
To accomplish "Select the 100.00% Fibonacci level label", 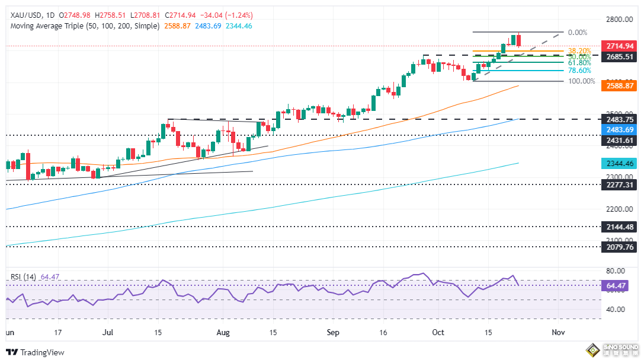I will tap(581, 81).
